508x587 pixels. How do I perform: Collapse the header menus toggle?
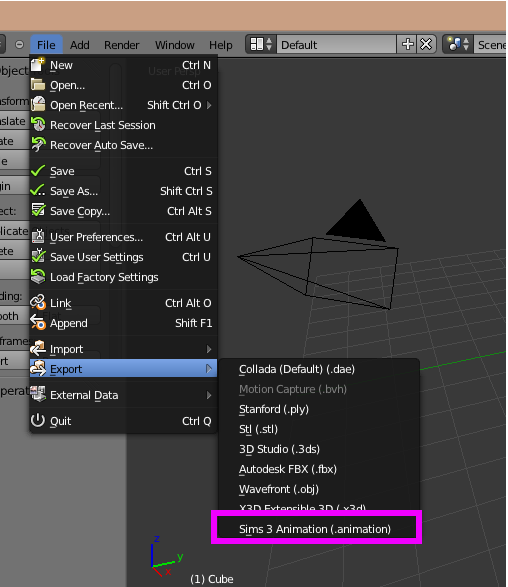[x=19, y=45]
